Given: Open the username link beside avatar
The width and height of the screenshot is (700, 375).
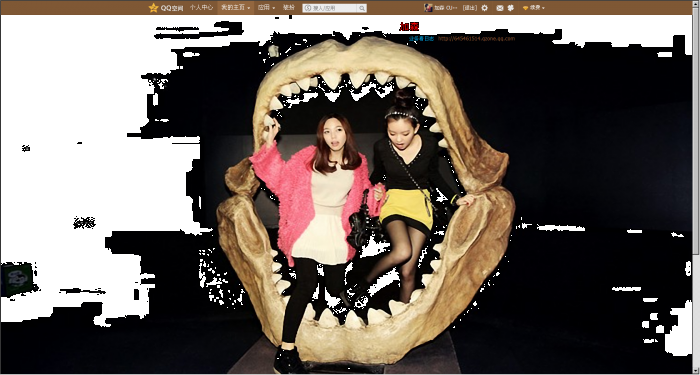Looking at the screenshot, I should click(x=446, y=8).
